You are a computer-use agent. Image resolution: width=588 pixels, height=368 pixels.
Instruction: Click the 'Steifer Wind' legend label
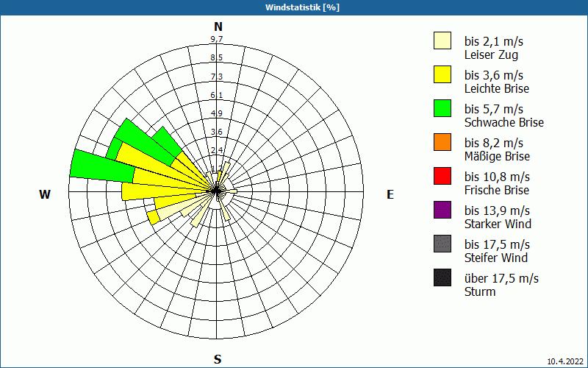click(x=495, y=258)
